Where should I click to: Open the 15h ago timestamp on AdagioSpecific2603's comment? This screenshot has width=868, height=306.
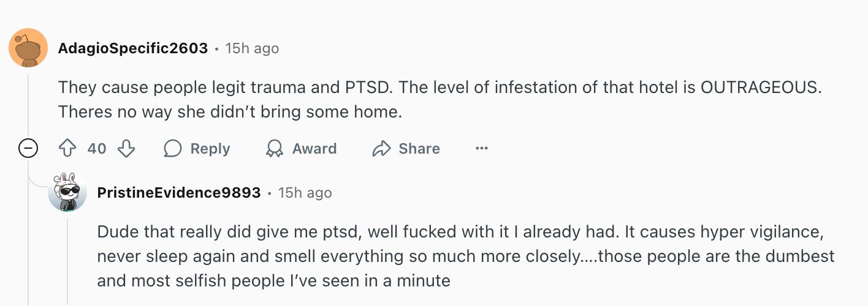tap(252, 48)
